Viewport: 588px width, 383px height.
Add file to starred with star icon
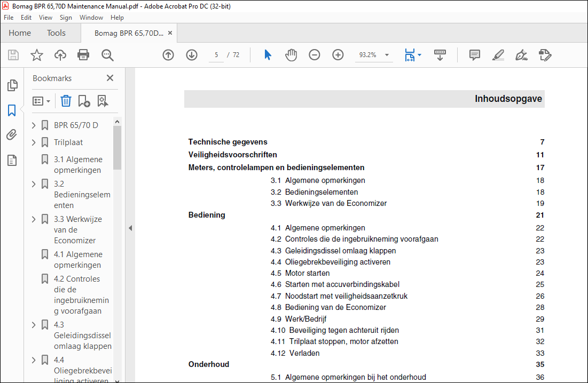(x=37, y=55)
